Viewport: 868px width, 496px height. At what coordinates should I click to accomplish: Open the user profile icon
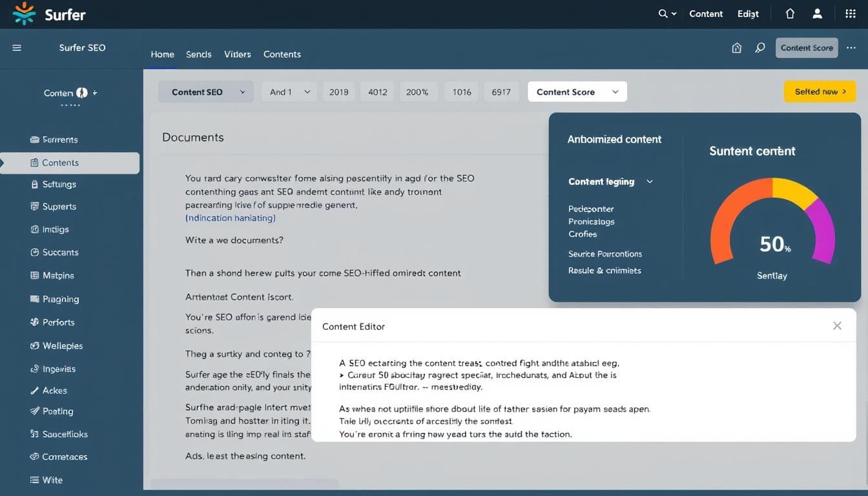tap(817, 14)
